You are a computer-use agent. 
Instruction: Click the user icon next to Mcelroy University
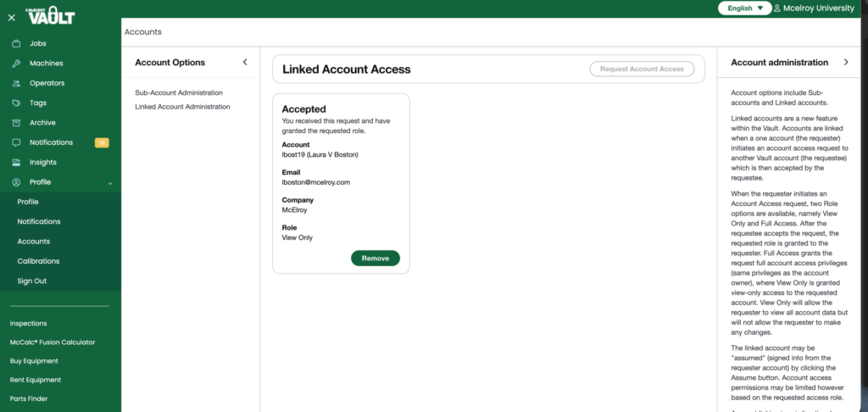click(777, 8)
